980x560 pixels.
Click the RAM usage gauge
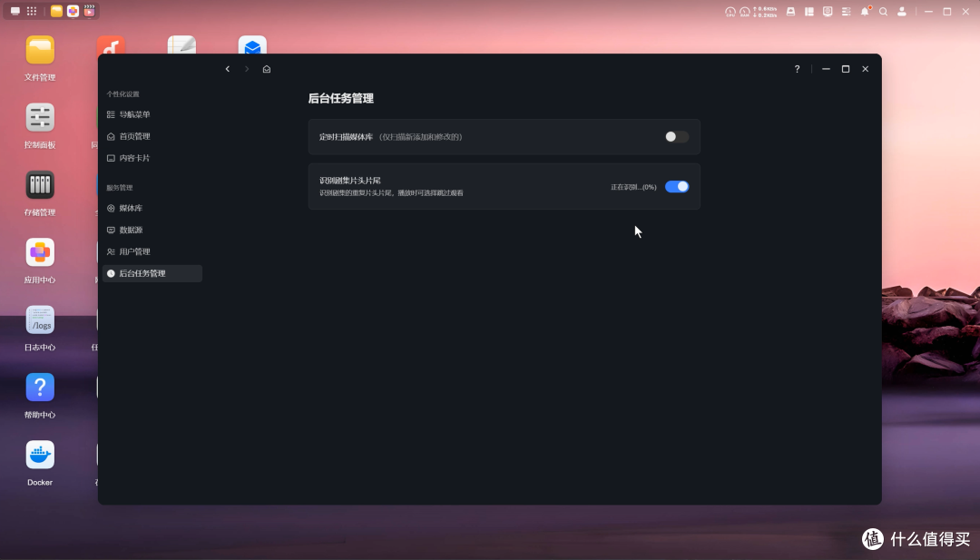coord(744,11)
